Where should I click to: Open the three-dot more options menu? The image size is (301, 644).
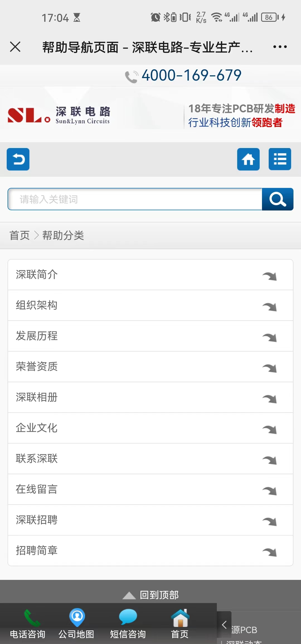point(280,47)
